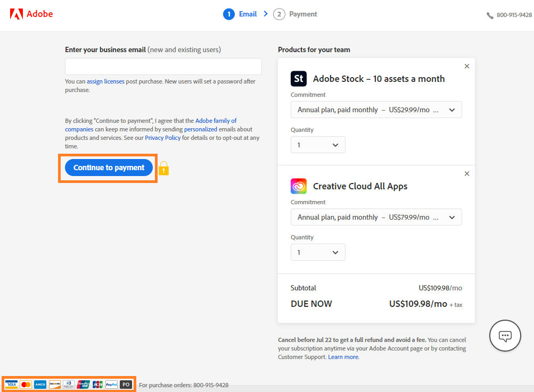Focus the business email input field
Image resolution: width=534 pixels, height=392 pixels.
coord(163,66)
